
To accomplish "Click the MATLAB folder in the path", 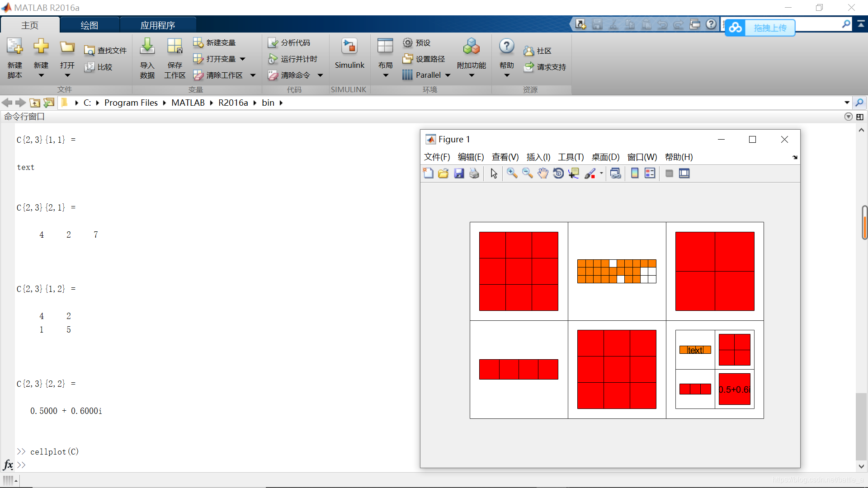I will [188, 103].
